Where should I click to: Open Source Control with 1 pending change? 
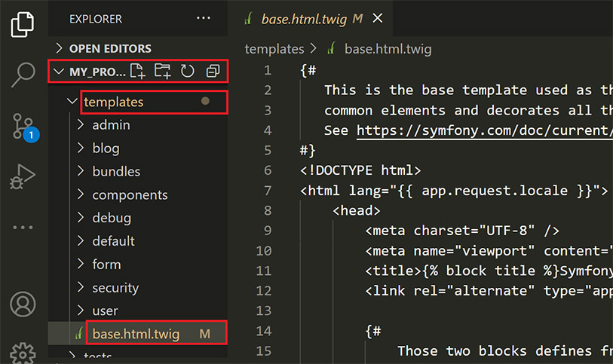click(23, 126)
